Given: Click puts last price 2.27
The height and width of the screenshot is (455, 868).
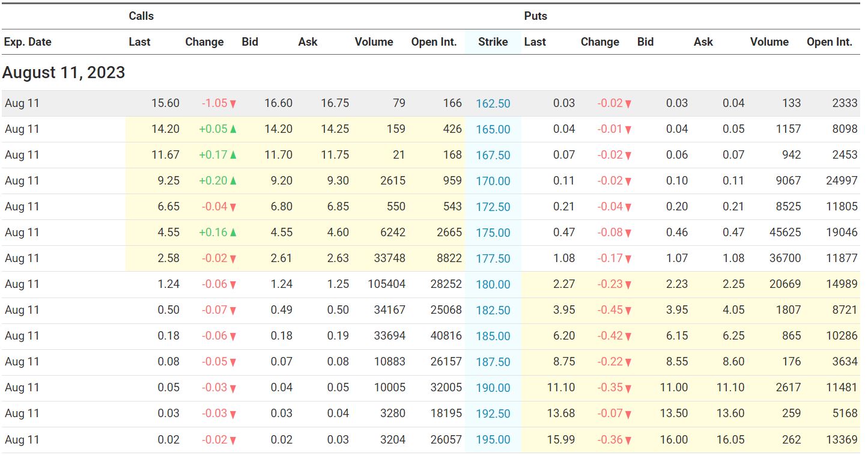Looking at the screenshot, I should (x=564, y=284).
